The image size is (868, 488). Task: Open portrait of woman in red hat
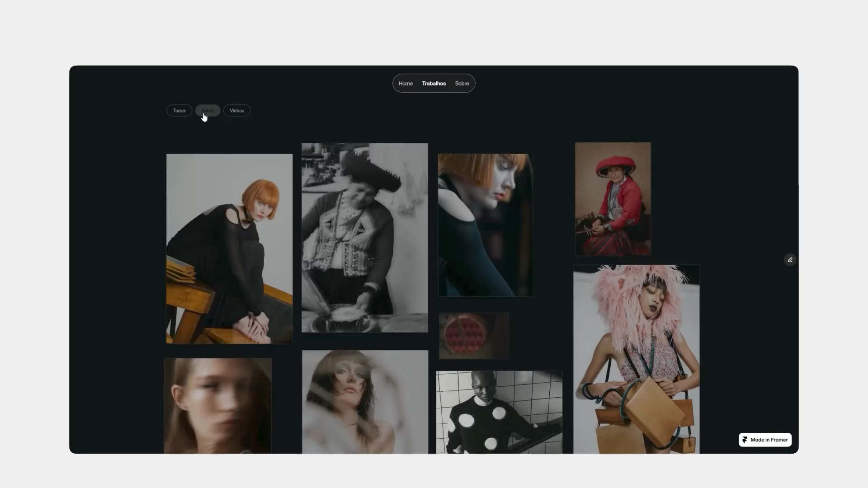[613, 199]
